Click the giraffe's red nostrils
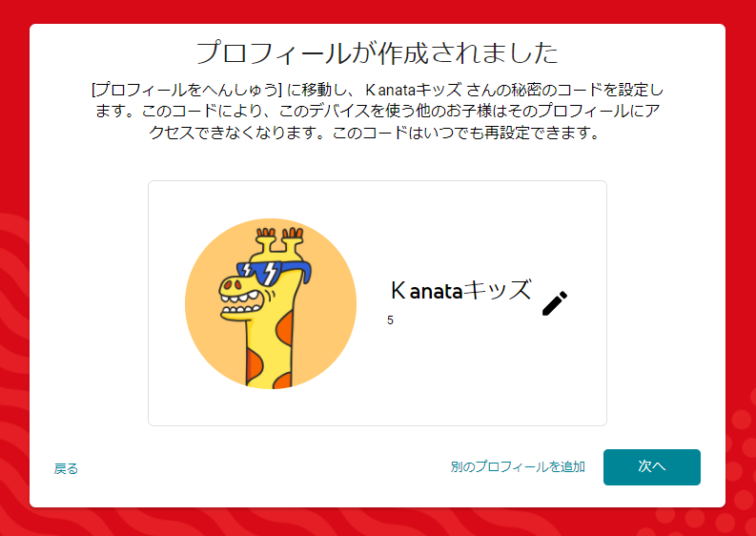The height and width of the screenshot is (536, 756). (235, 283)
